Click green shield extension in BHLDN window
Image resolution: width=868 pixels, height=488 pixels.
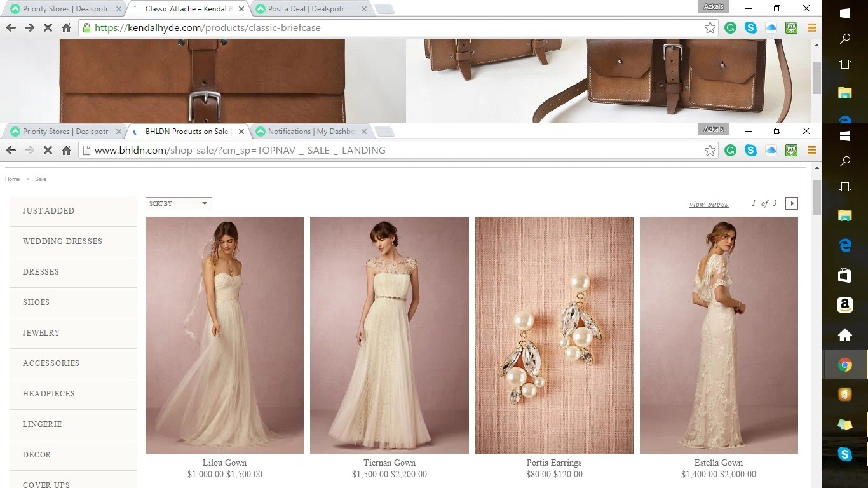pyautogui.click(x=791, y=150)
